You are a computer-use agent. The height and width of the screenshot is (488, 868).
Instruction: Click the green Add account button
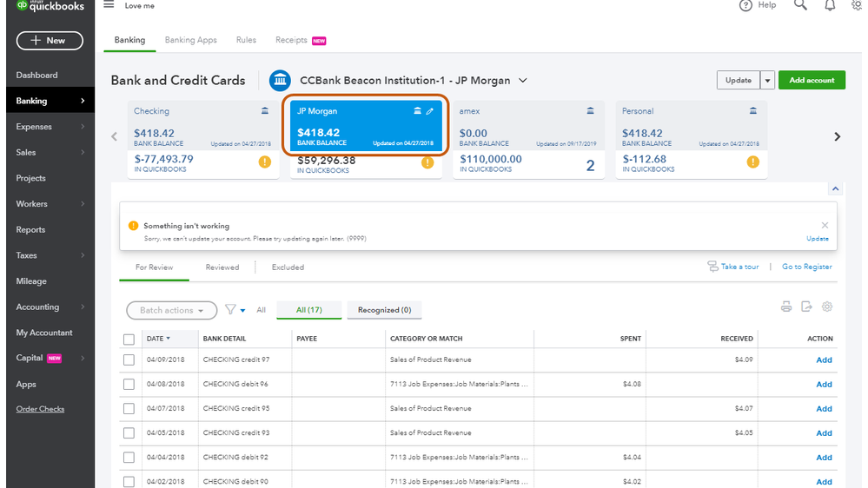pyautogui.click(x=812, y=80)
